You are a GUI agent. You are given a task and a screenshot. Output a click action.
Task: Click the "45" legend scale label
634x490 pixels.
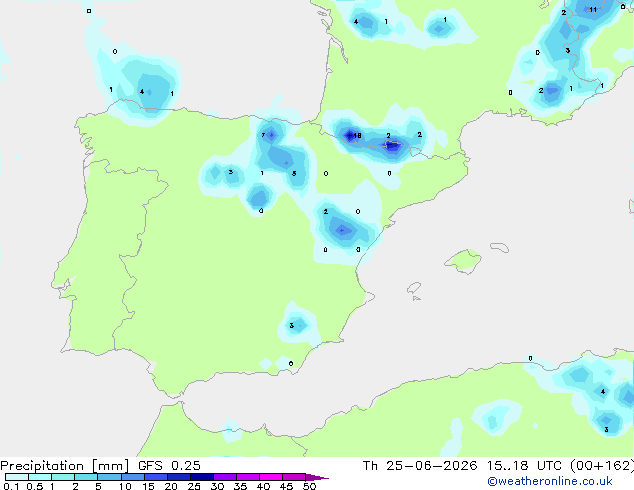286,486
